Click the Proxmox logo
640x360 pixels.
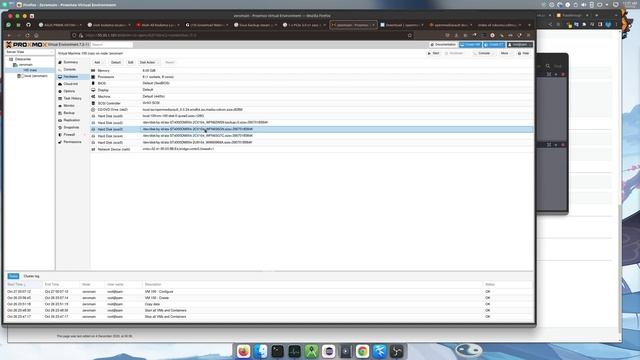(x=26, y=44)
